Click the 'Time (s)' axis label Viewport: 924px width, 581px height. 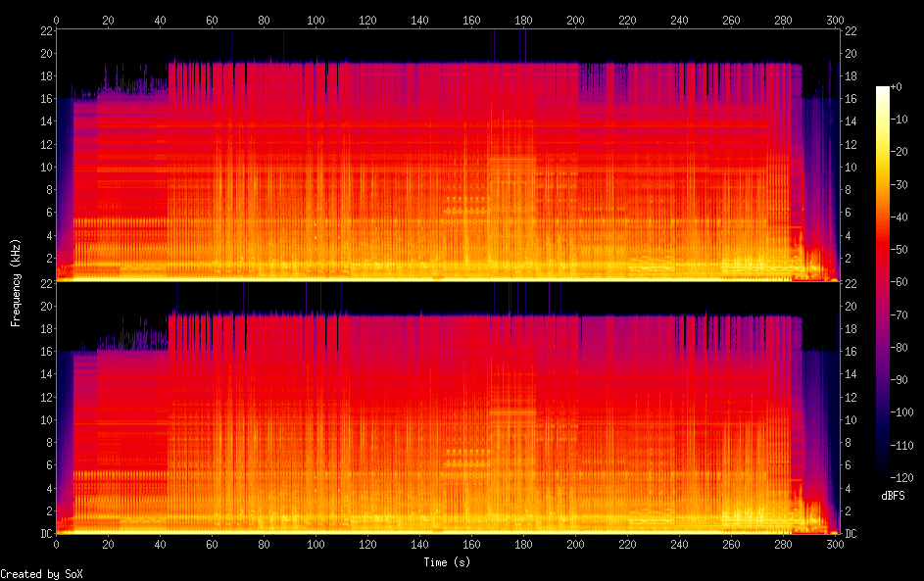446,562
